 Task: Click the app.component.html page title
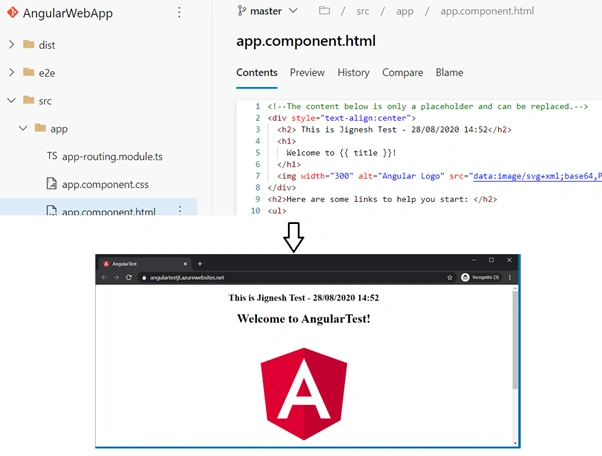click(x=306, y=41)
